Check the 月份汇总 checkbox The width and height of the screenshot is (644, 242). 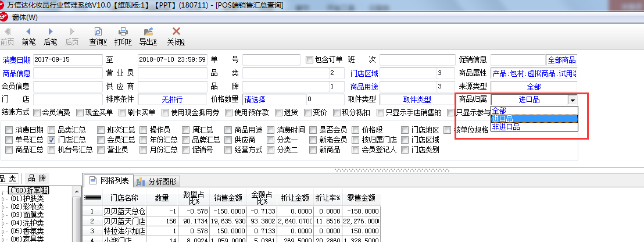144,150
